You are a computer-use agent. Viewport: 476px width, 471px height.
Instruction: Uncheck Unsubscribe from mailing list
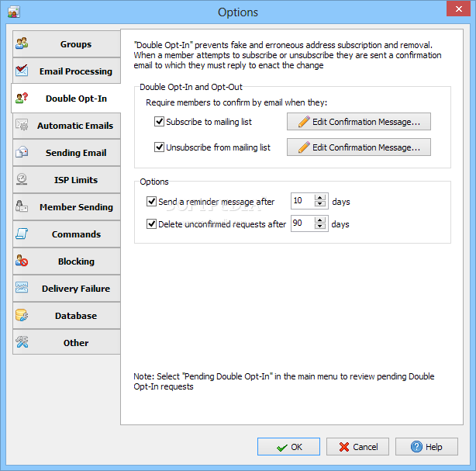pos(160,147)
